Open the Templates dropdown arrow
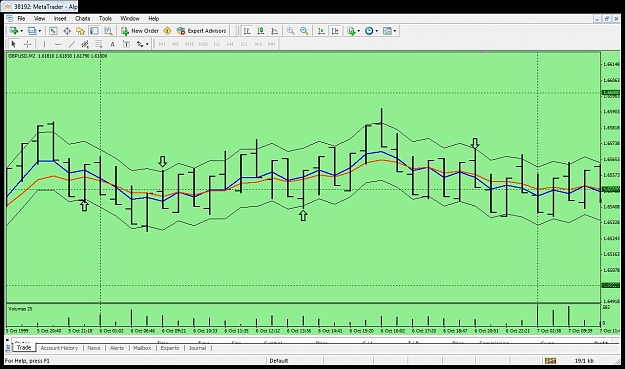 (395, 31)
